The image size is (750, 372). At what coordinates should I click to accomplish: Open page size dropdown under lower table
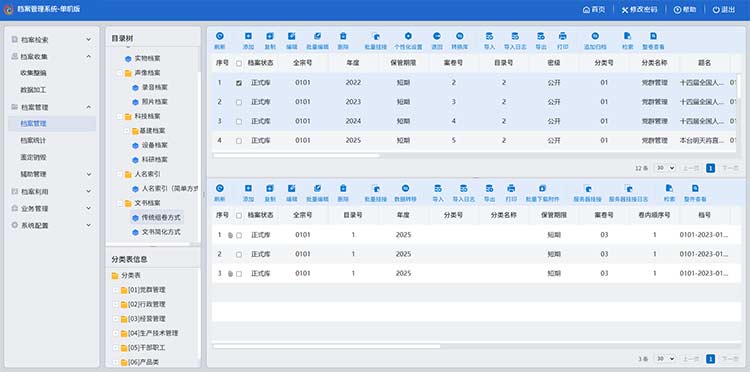665,359
